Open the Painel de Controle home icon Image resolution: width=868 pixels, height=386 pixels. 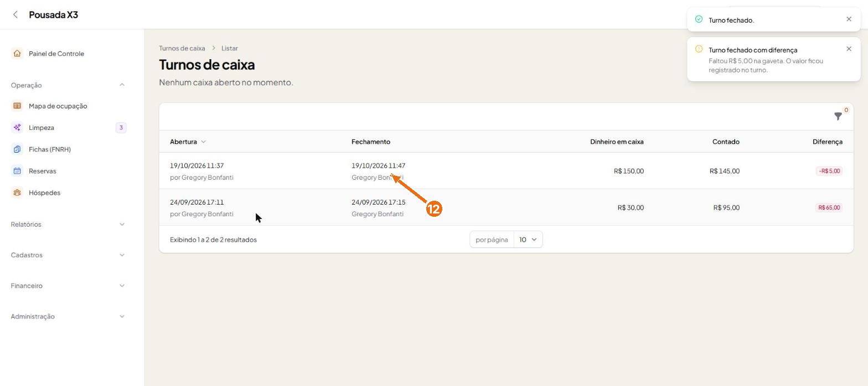click(17, 54)
